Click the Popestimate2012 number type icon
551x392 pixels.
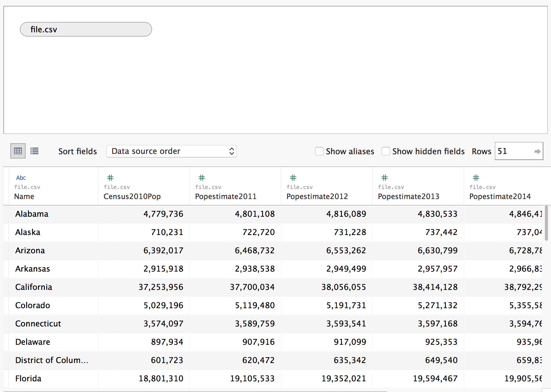(x=293, y=178)
